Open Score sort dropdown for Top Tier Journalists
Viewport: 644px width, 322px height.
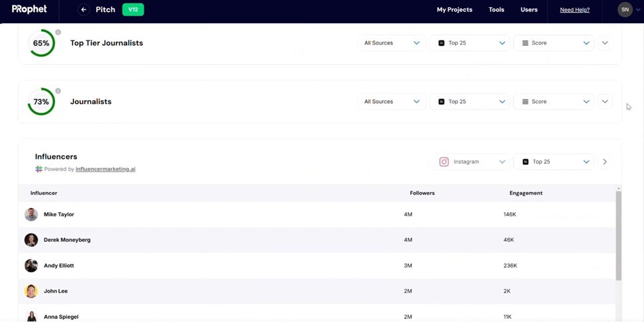coord(554,43)
